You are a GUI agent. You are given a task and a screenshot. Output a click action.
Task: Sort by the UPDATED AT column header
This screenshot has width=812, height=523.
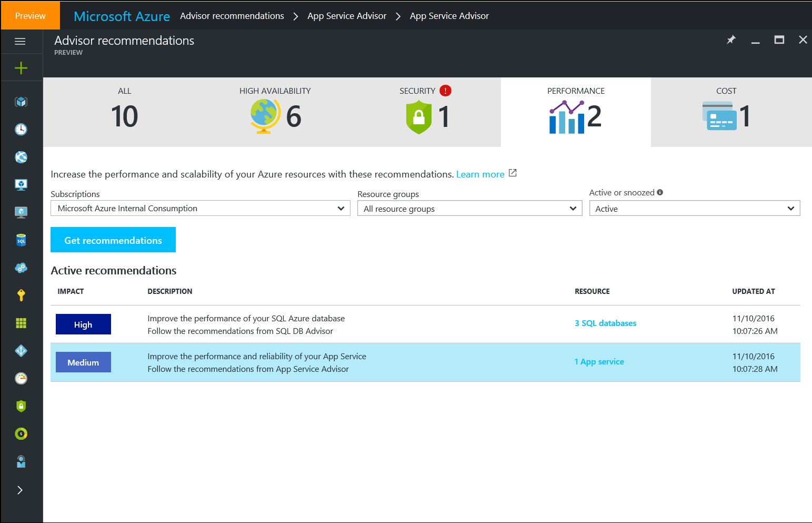pos(754,291)
